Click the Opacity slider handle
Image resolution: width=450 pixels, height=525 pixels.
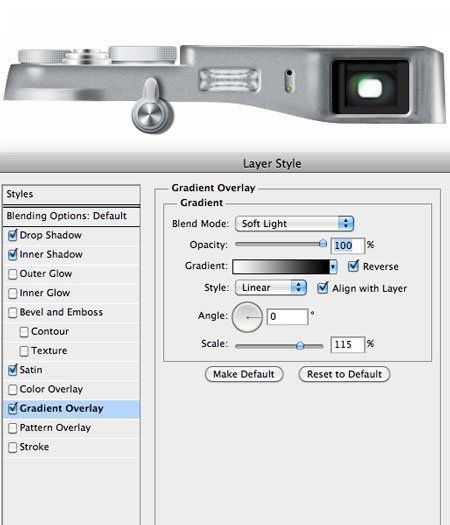coord(323,243)
